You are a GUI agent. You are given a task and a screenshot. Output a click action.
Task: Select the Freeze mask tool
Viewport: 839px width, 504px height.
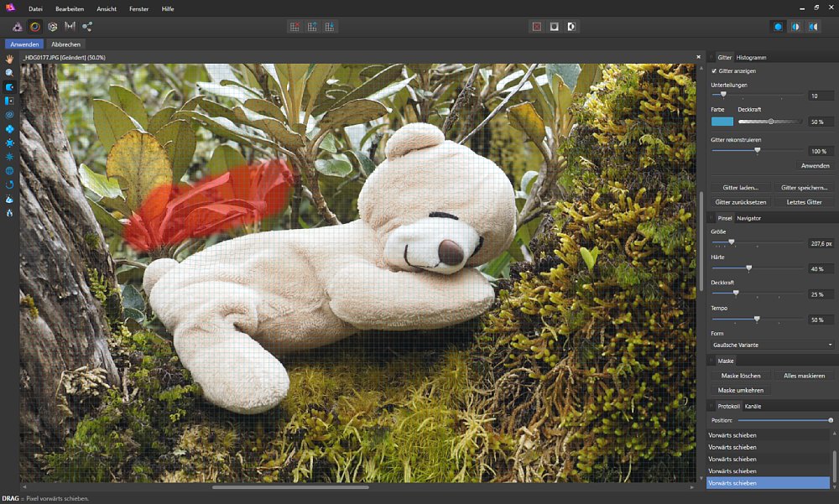click(x=9, y=199)
